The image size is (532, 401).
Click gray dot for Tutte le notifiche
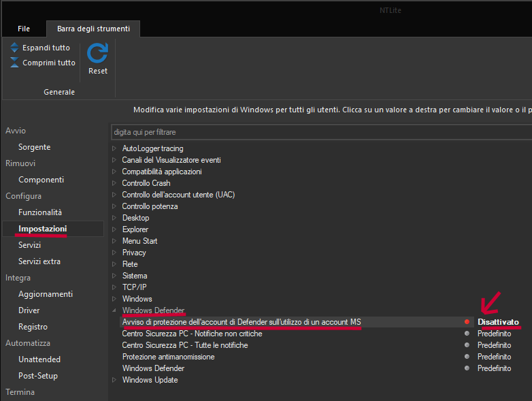click(467, 345)
